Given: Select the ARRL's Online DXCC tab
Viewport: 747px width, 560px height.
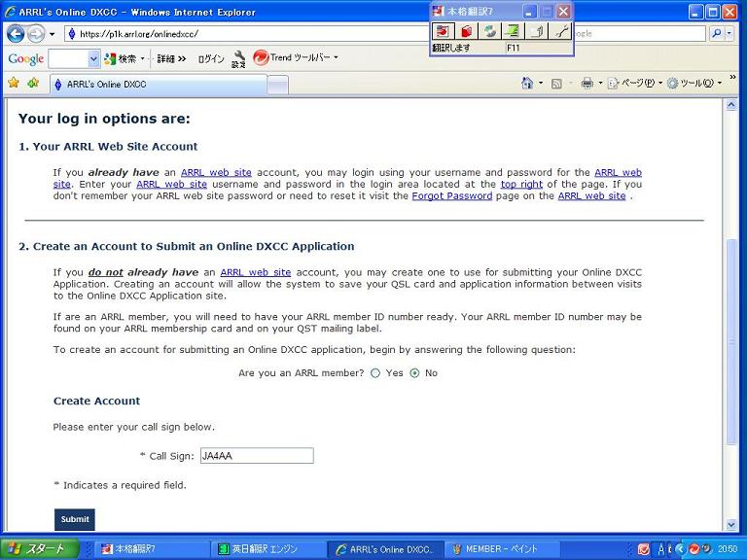Looking at the screenshot, I should click(x=158, y=85).
